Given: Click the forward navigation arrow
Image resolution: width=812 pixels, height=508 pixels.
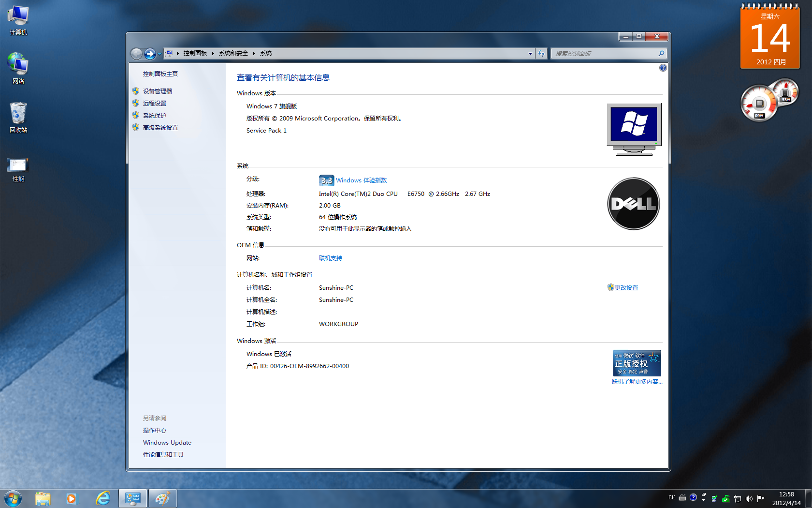Looking at the screenshot, I should point(150,54).
